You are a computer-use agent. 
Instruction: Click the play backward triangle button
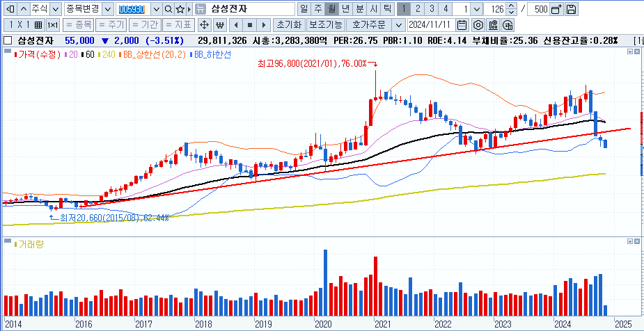click(x=236, y=25)
